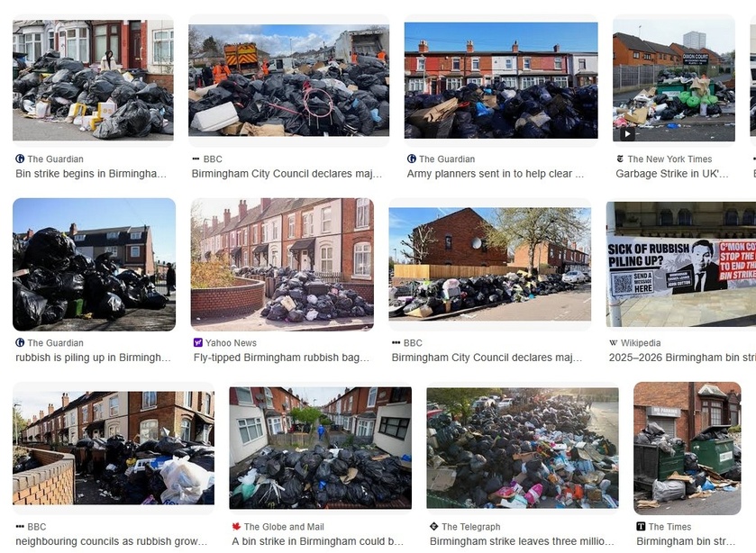Open the Times image with green dumpsters
The image size is (756, 553).
[687, 448]
